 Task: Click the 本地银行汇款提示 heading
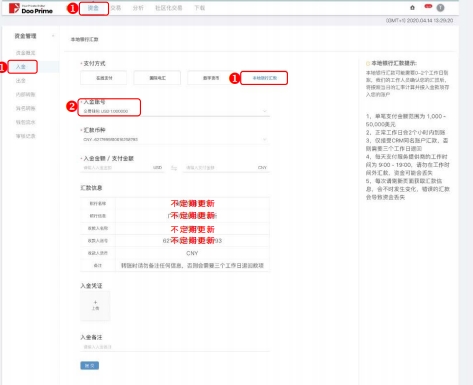pos(394,63)
